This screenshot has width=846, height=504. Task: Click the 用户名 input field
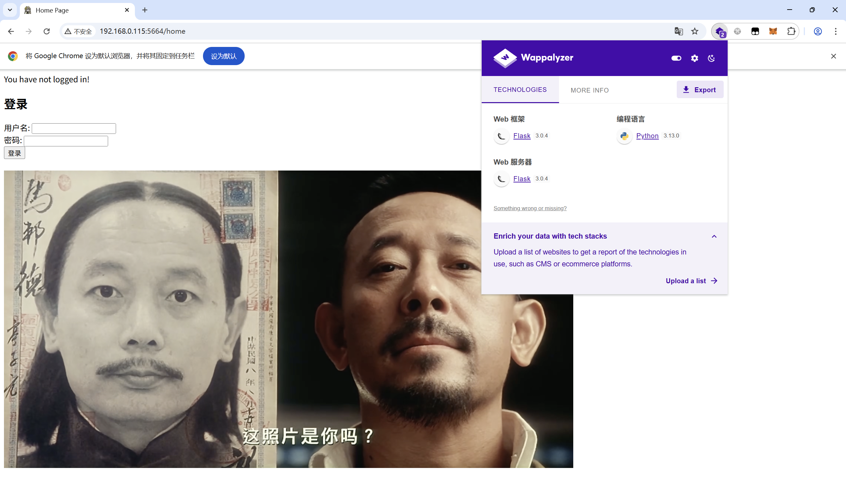click(x=74, y=128)
